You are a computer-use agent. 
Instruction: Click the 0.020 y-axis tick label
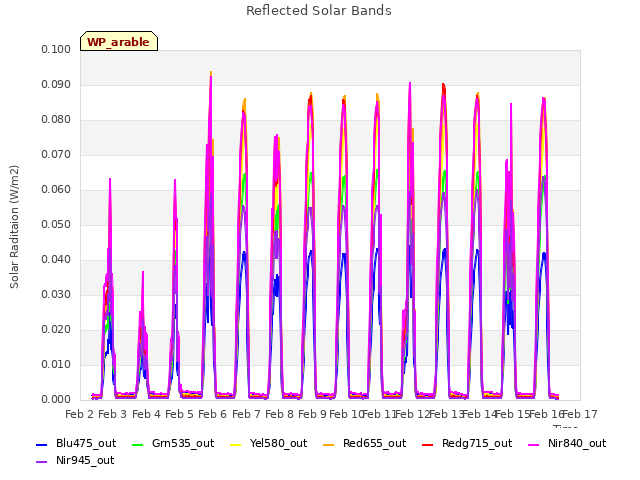pos(56,329)
